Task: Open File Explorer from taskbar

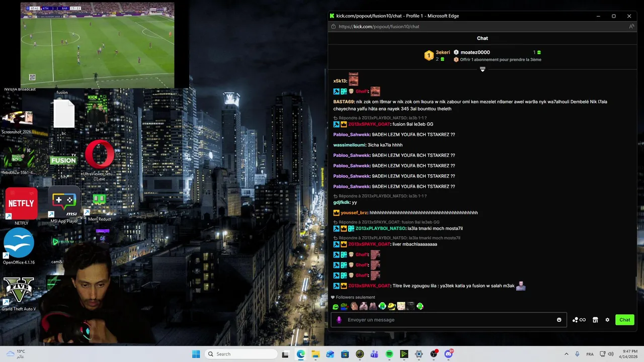Action: [x=315, y=354]
